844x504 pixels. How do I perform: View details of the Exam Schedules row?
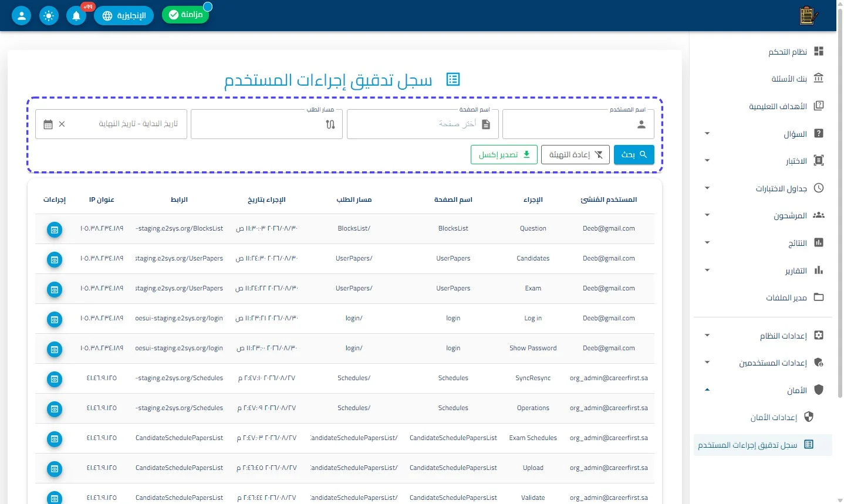(x=55, y=439)
